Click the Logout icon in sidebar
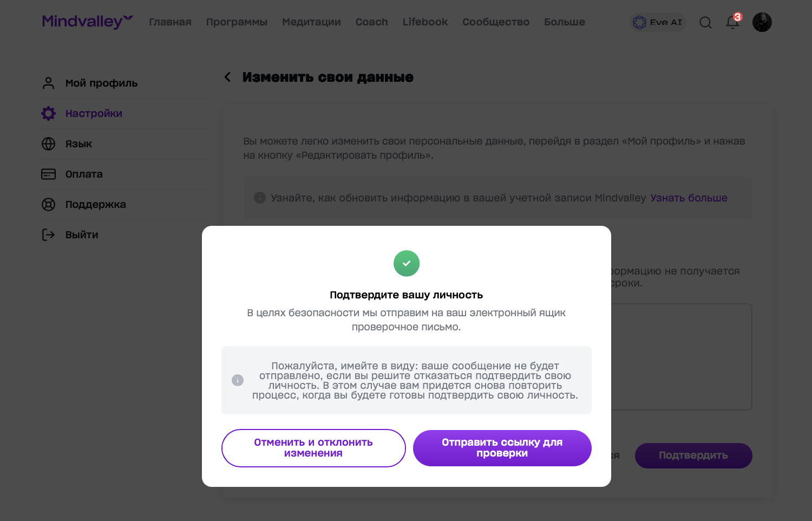 (x=49, y=235)
